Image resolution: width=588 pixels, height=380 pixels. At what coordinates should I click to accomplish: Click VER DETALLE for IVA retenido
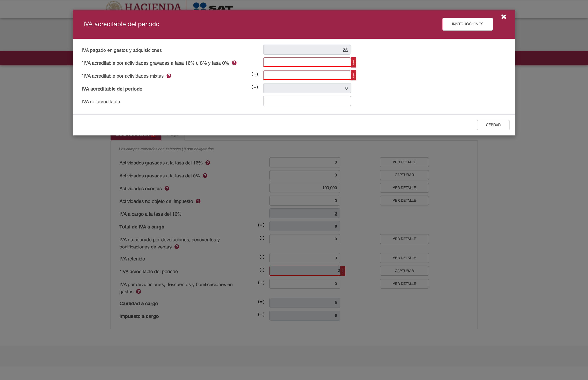click(404, 258)
